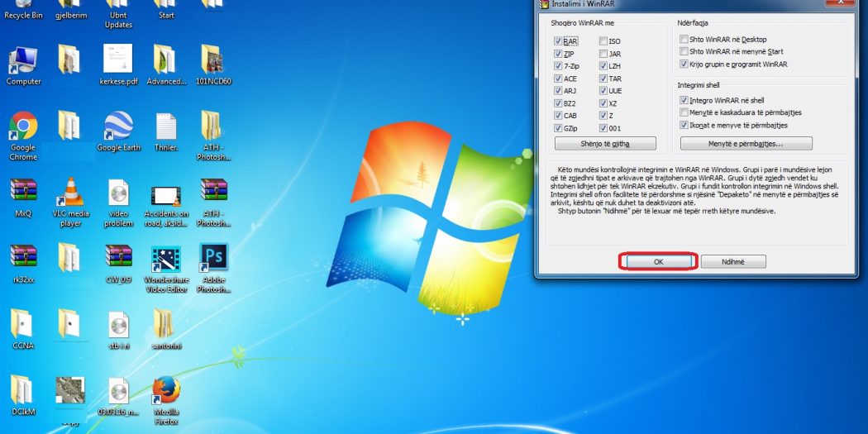Toggle 'Ikonat e menyve të përmbajtjes'
This screenshot has height=434, width=868.
pyautogui.click(x=684, y=125)
